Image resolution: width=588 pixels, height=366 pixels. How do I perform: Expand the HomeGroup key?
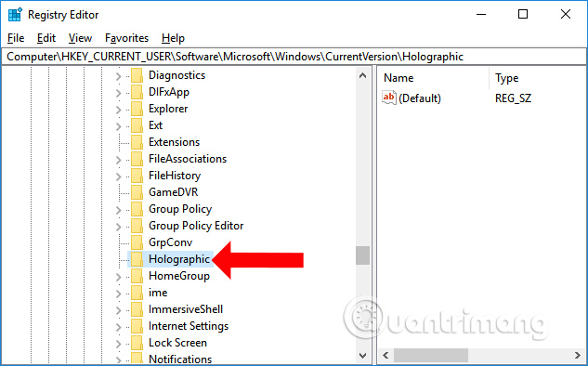[x=119, y=277]
